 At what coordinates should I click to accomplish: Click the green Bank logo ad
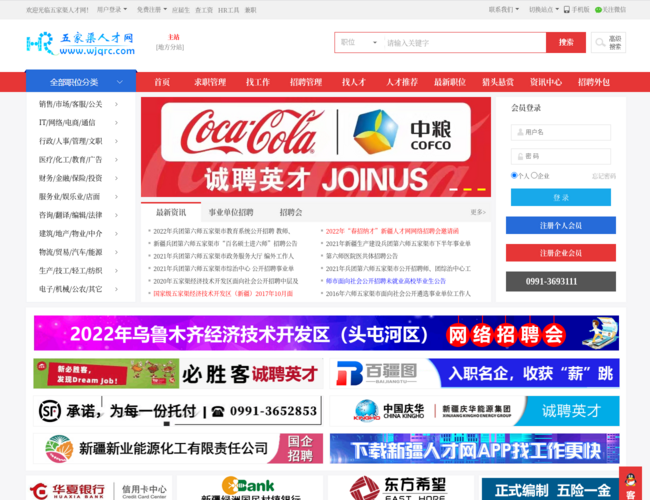pos(250,488)
